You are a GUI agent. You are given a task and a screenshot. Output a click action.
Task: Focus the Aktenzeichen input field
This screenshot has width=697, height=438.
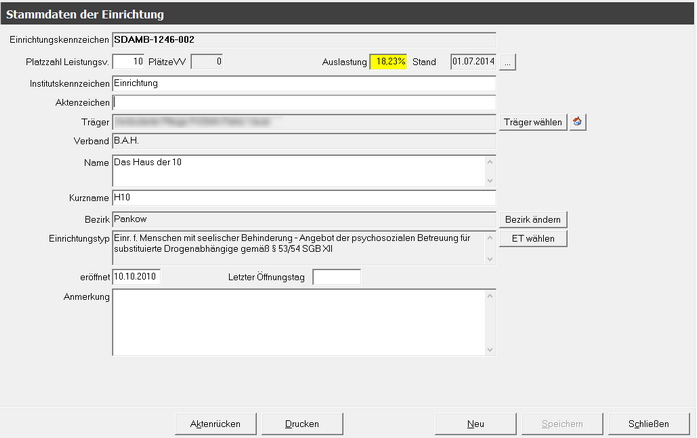click(x=304, y=102)
